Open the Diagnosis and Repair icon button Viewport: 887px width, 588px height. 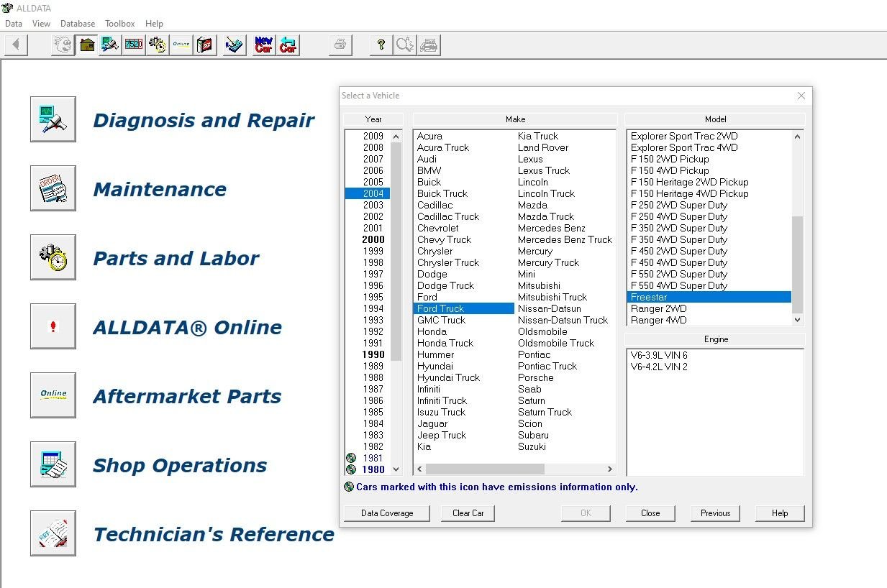(x=53, y=119)
